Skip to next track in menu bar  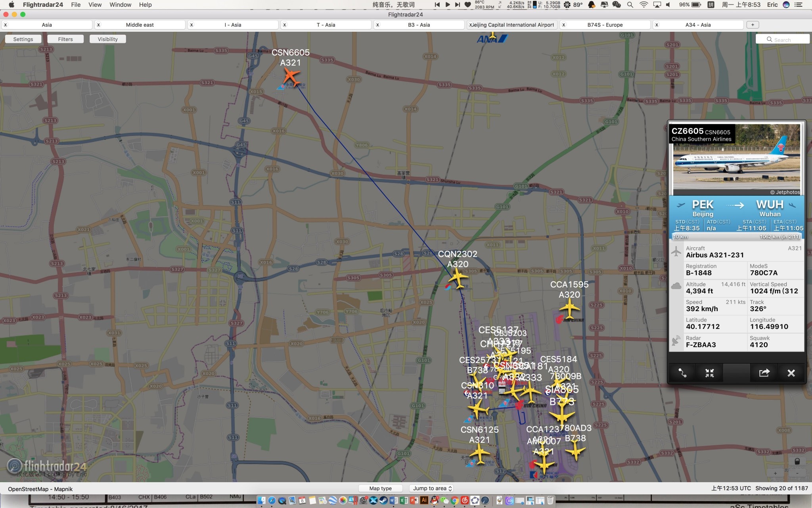click(x=457, y=5)
